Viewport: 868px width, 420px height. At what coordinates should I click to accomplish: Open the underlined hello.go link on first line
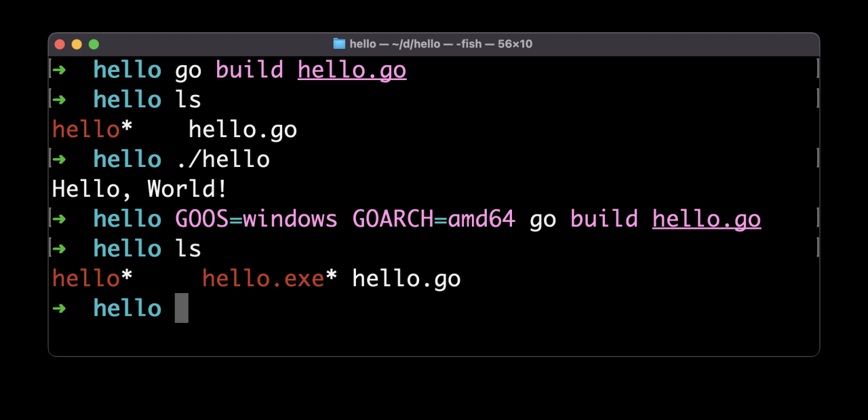[351, 69]
